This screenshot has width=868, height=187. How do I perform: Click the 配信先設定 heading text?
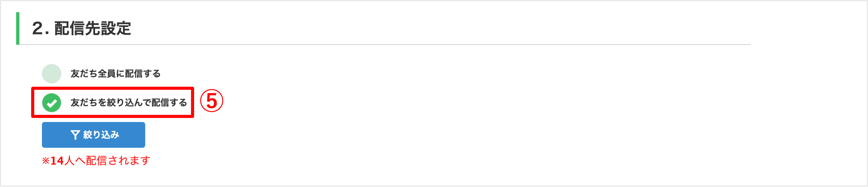(93, 28)
